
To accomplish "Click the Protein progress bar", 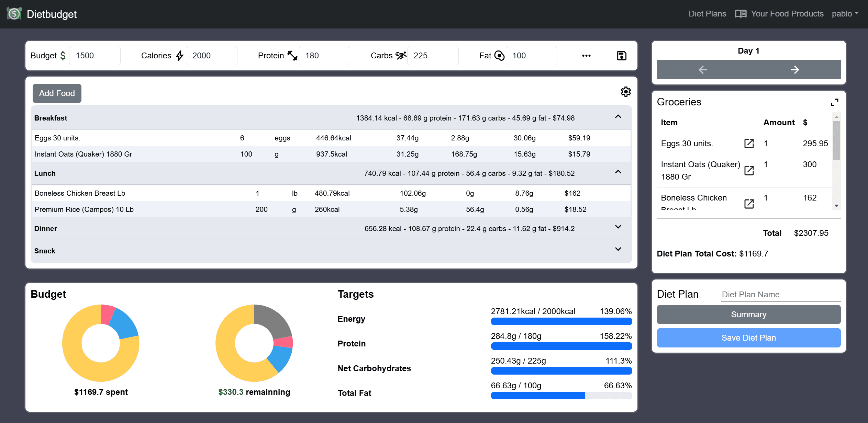I will pyautogui.click(x=561, y=346).
